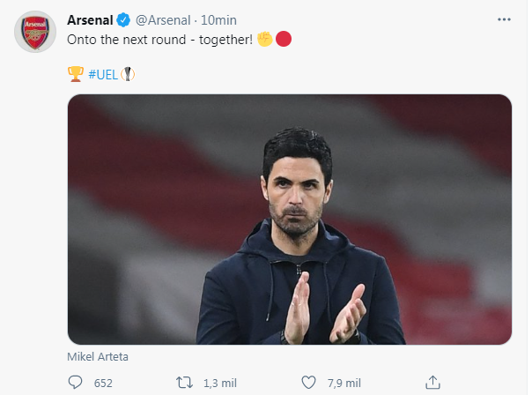Image resolution: width=532 pixels, height=395 pixels.
Task: Click the Arsenal account display name
Action: click(x=92, y=19)
